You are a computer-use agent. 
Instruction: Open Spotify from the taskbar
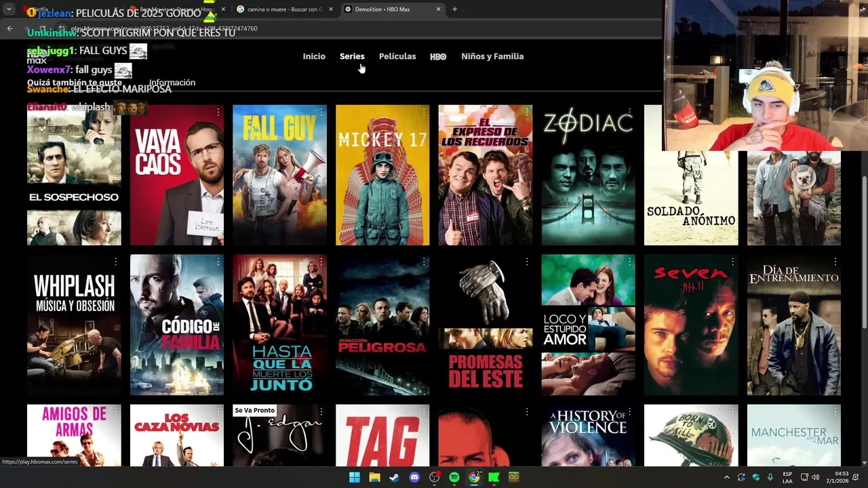(454, 477)
